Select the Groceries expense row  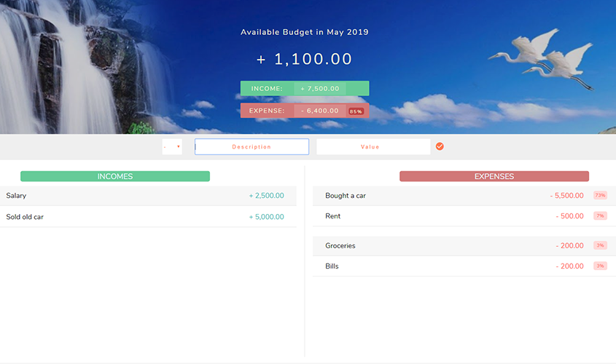click(464, 246)
